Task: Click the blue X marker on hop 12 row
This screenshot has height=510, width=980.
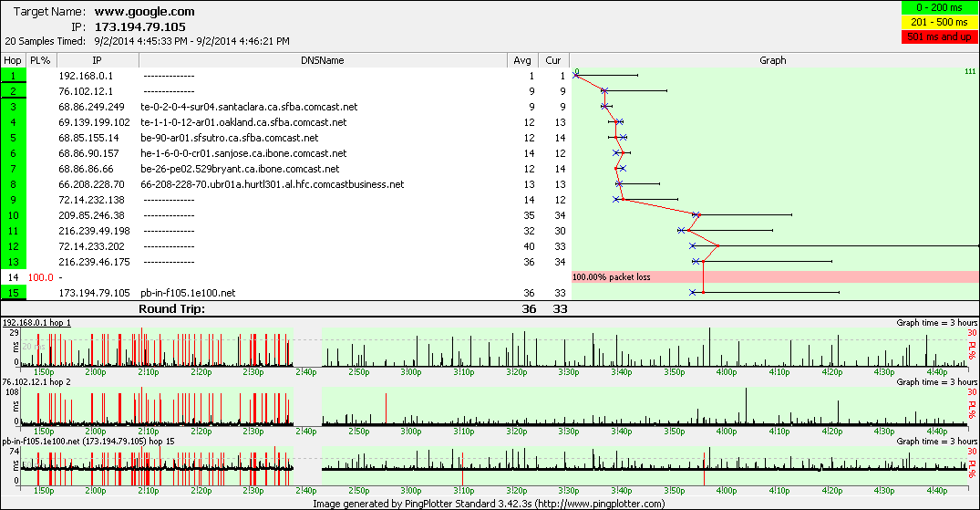Action: pos(693,246)
